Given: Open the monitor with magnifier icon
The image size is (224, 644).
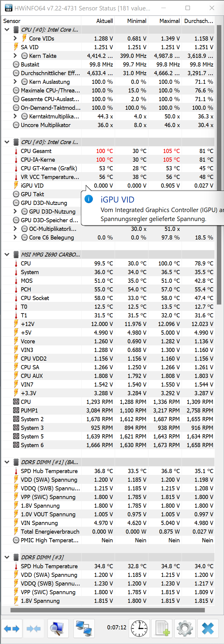Looking at the screenshot, I should click(x=58, y=628).
